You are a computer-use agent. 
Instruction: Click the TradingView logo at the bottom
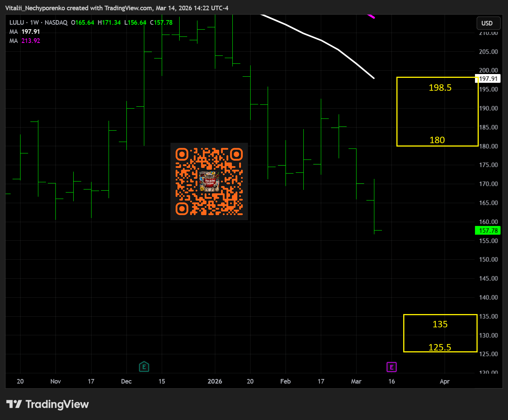[x=47, y=404]
